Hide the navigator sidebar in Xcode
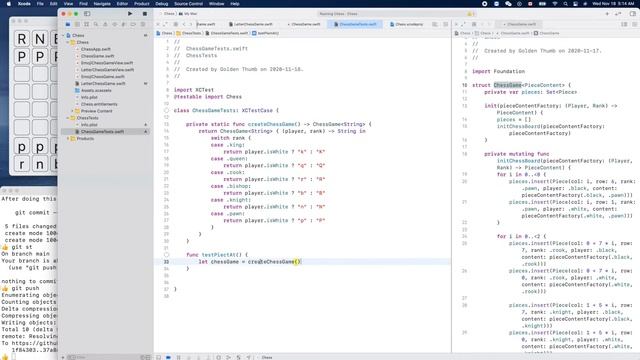Viewport: 640px width, 360px height. click(87, 13)
